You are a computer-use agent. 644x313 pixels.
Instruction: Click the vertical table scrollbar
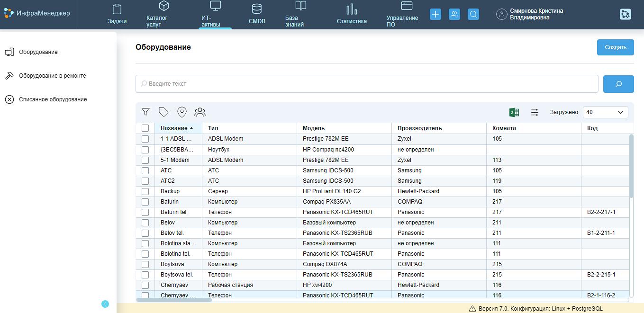[x=631, y=166]
